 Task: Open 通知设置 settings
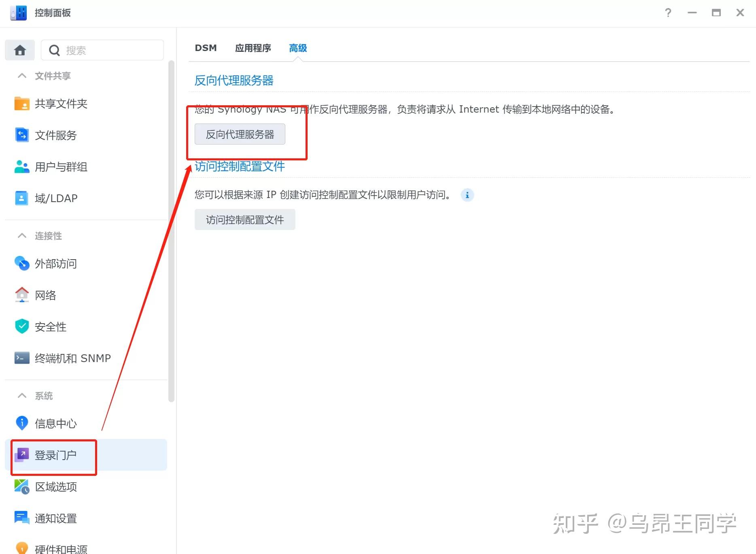click(x=55, y=518)
